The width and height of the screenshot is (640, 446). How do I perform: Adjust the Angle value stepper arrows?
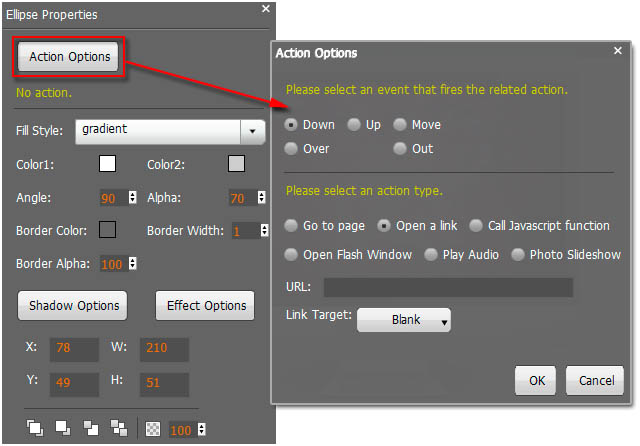[x=132, y=198]
